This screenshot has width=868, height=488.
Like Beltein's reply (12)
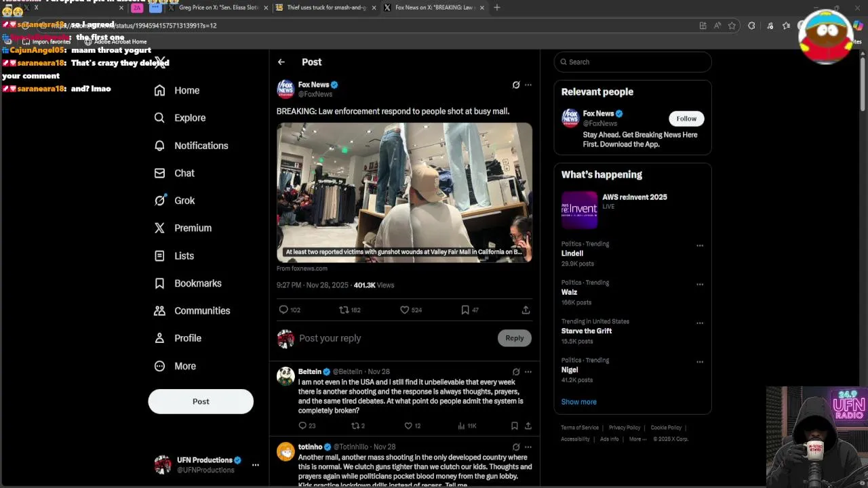coord(412,426)
